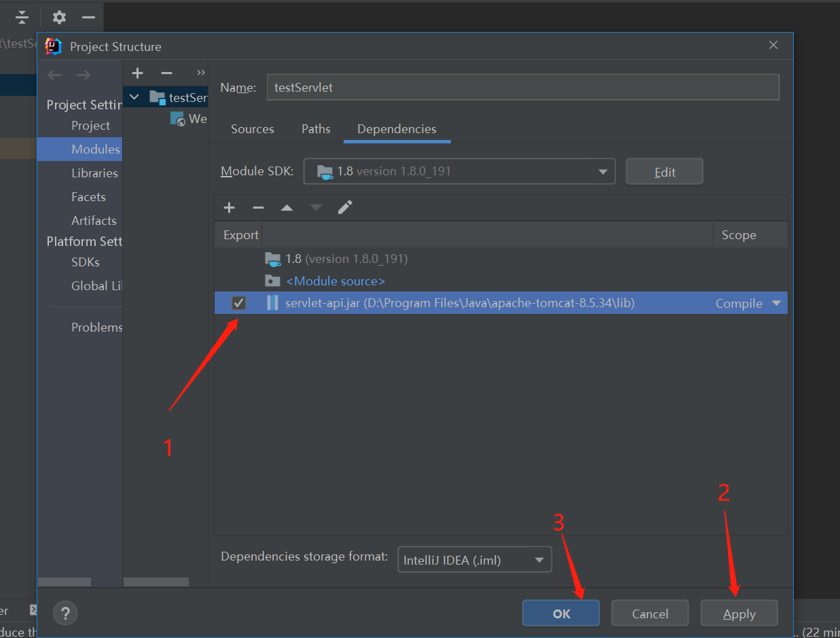840x638 pixels.
Task: Open the Module SDK combo box
Action: click(x=459, y=171)
